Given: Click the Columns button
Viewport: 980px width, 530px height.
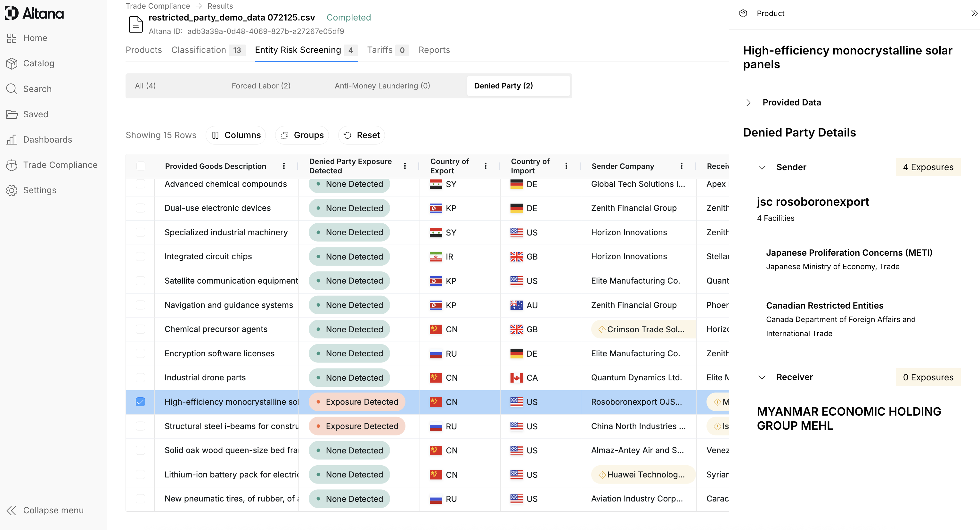Looking at the screenshot, I should [x=236, y=135].
